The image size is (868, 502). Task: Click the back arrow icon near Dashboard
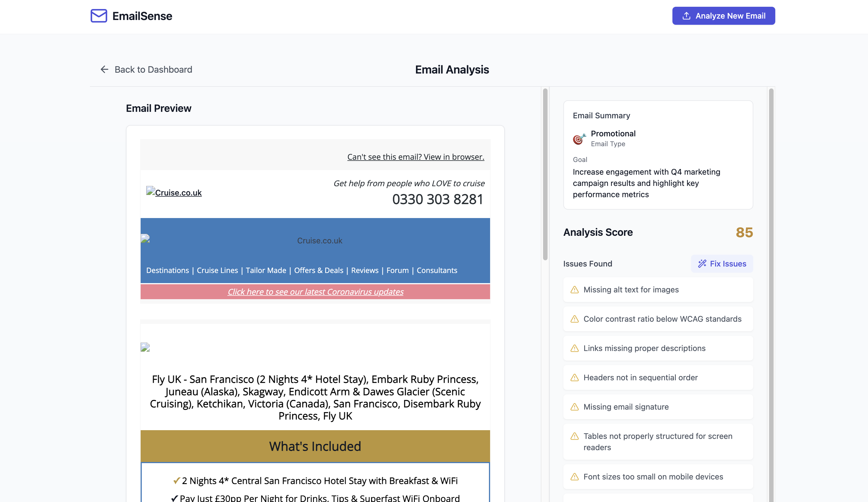pyautogui.click(x=104, y=70)
